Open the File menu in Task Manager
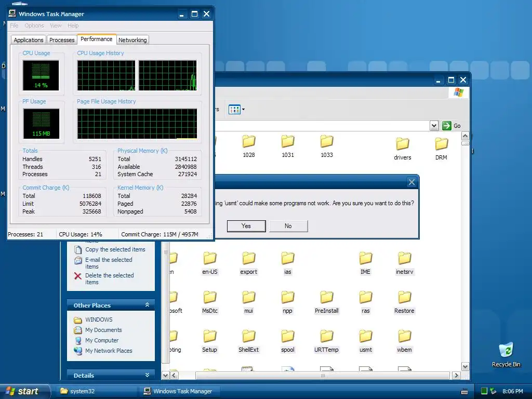Screen dimensions: 532x399 (x=14, y=25)
